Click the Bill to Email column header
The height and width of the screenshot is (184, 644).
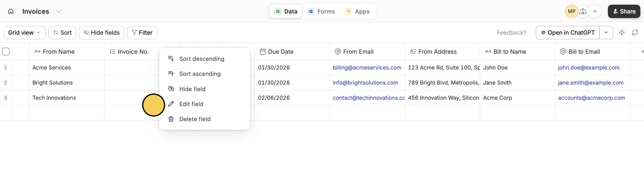point(592,52)
